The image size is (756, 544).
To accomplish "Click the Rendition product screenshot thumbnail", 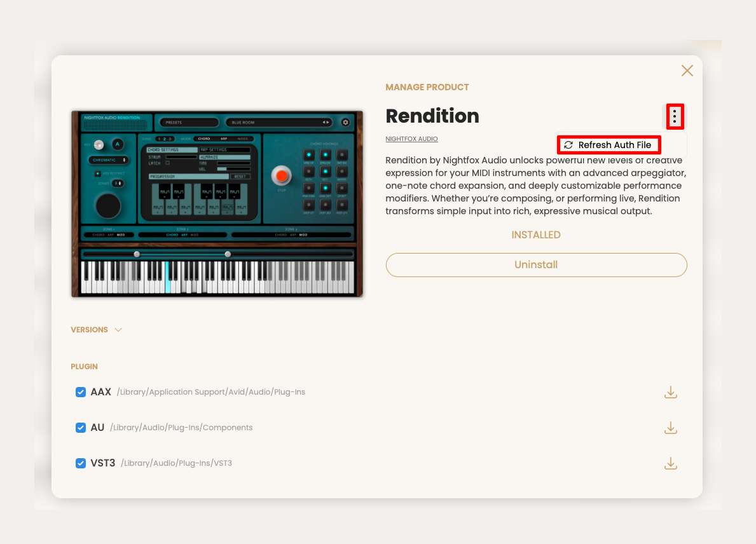I will tap(217, 204).
